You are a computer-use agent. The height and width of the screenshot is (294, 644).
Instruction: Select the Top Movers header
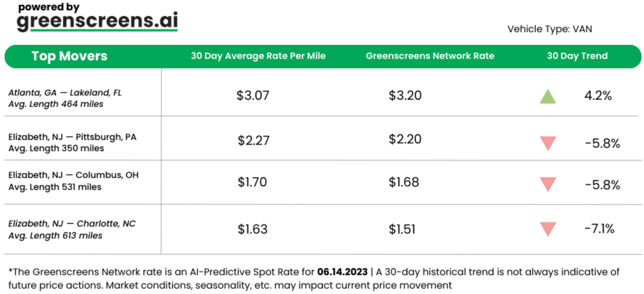[x=69, y=56]
